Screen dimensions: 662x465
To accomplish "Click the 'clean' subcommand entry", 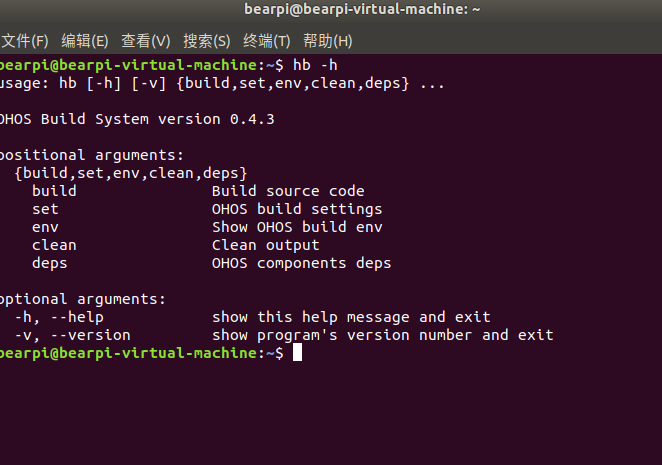I will pos(54,245).
